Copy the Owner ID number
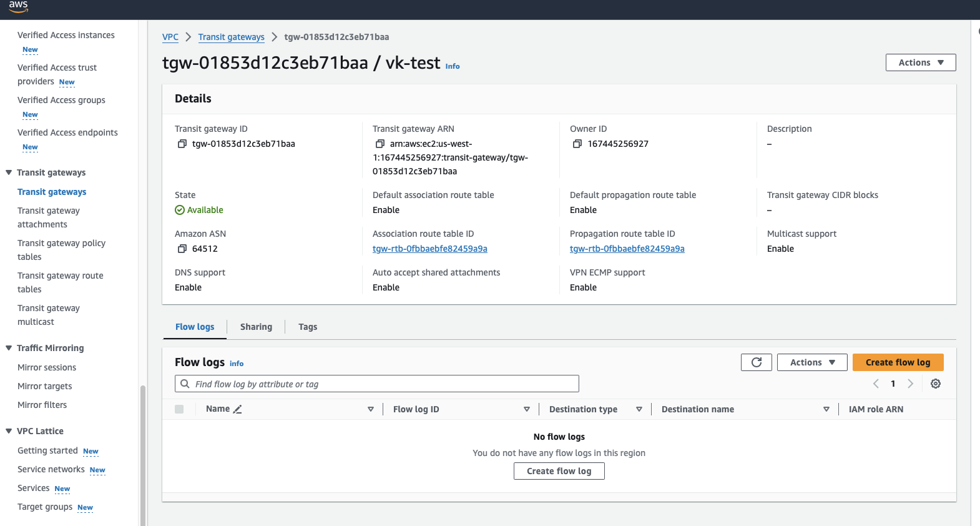 (577, 144)
